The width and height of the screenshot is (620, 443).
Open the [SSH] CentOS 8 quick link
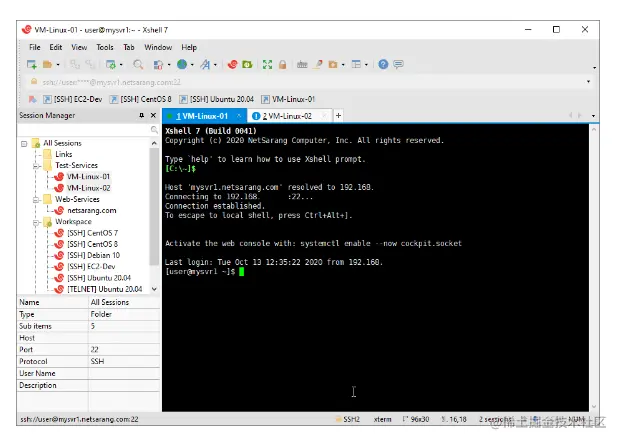141,99
